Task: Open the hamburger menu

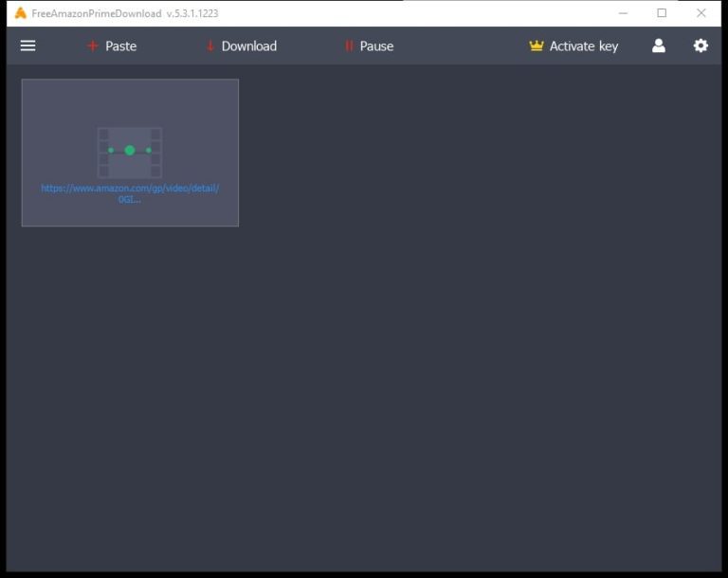Action: 27,45
